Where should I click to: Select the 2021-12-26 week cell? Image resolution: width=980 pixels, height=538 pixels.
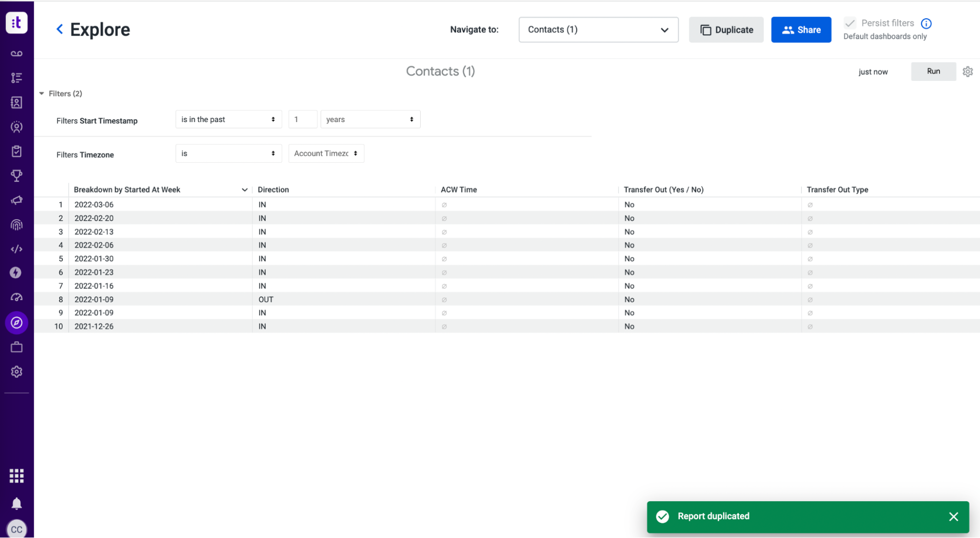(x=160, y=327)
